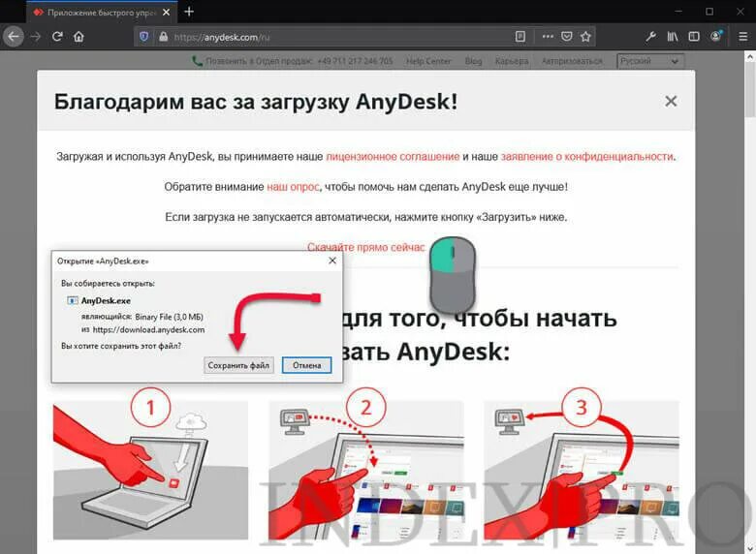This screenshot has height=554, width=756.
Task: Click Скачайте прямо сейчас download link
Action: coord(366,247)
